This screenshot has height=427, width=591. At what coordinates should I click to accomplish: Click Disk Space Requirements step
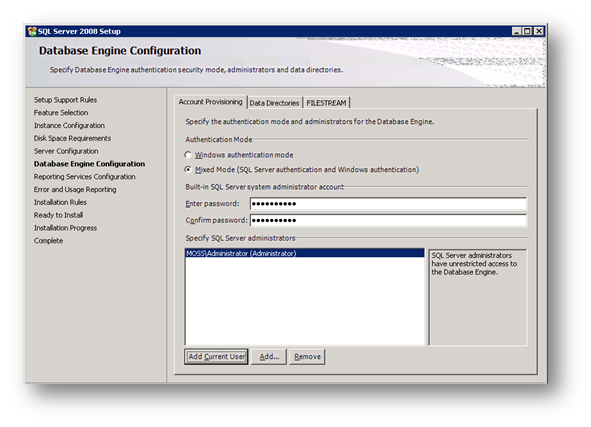(72, 138)
